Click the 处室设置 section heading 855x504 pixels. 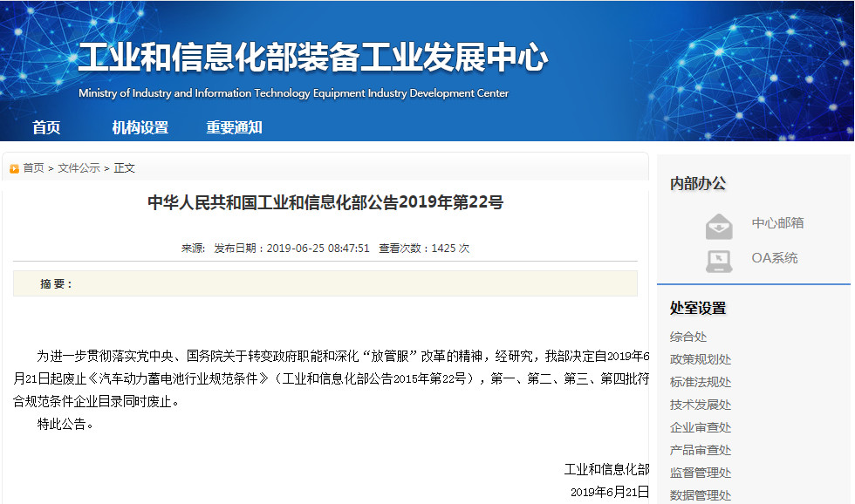pyautogui.click(x=698, y=308)
